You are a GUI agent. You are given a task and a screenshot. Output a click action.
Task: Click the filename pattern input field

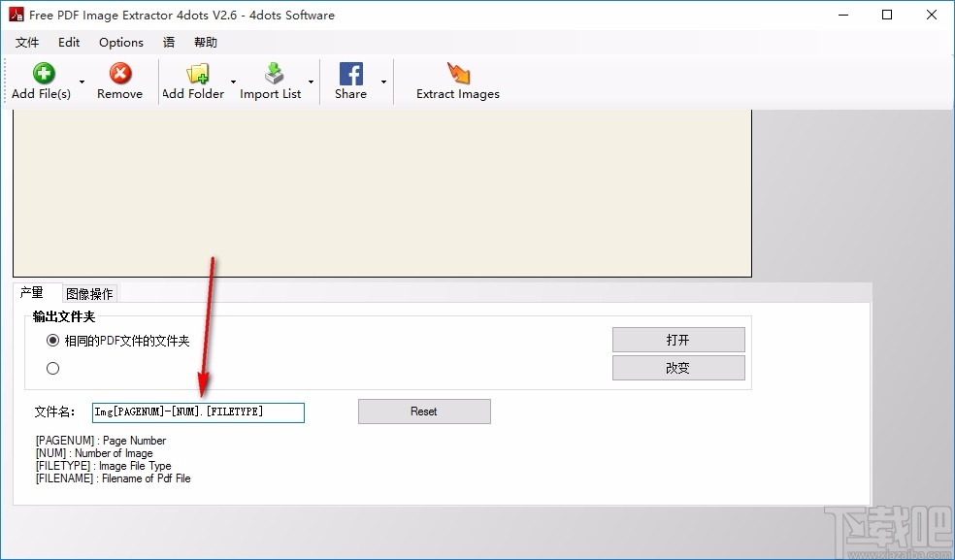(197, 412)
